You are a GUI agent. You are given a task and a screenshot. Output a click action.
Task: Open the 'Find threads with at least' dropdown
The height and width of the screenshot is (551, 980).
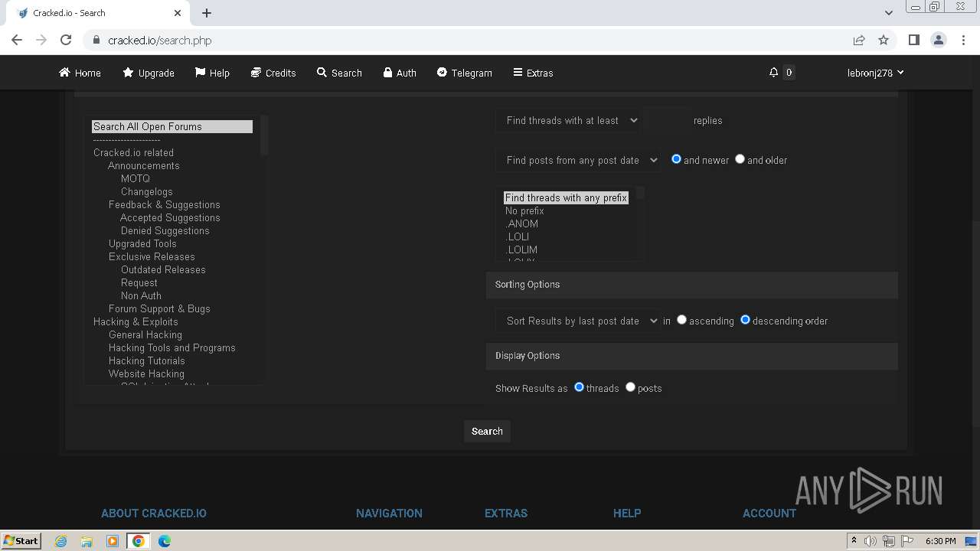point(569,120)
